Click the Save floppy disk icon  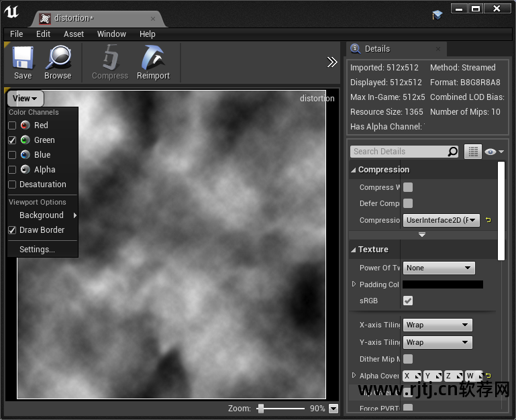(23, 58)
